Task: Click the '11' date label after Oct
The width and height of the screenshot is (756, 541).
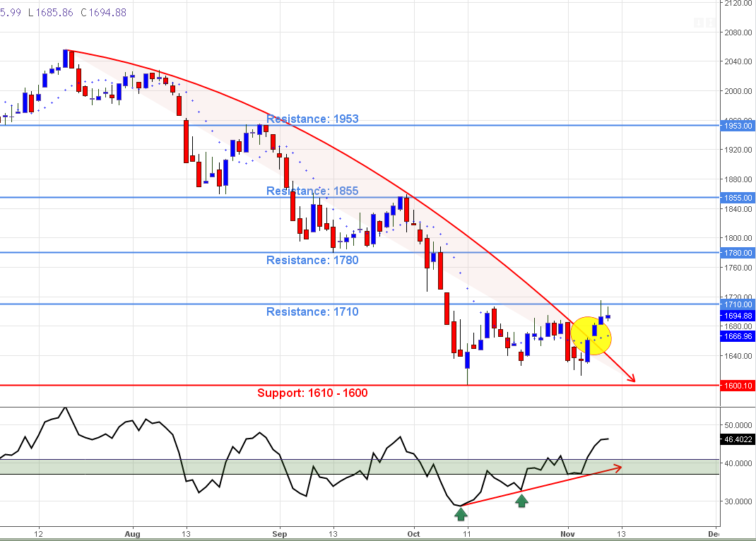Action: click(467, 534)
